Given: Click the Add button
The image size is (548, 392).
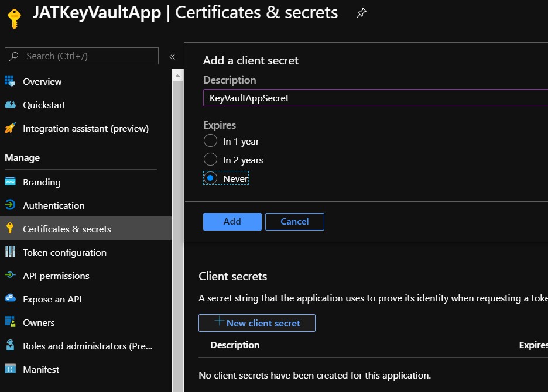Looking at the screenshot, I should [x=232, y=222].
